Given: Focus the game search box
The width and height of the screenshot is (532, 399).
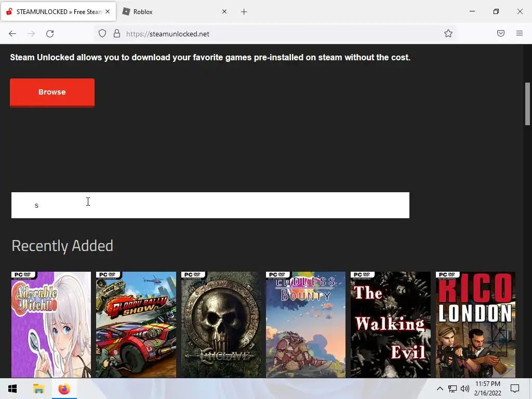Looking at the screenshot, I should (x=210, y=205).
